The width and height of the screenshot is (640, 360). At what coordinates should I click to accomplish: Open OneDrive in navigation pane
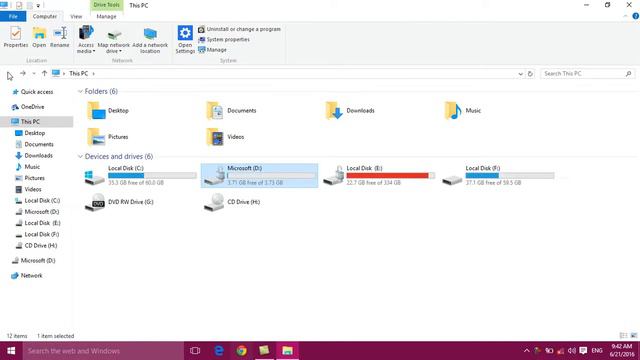click(x=28, y=107)
